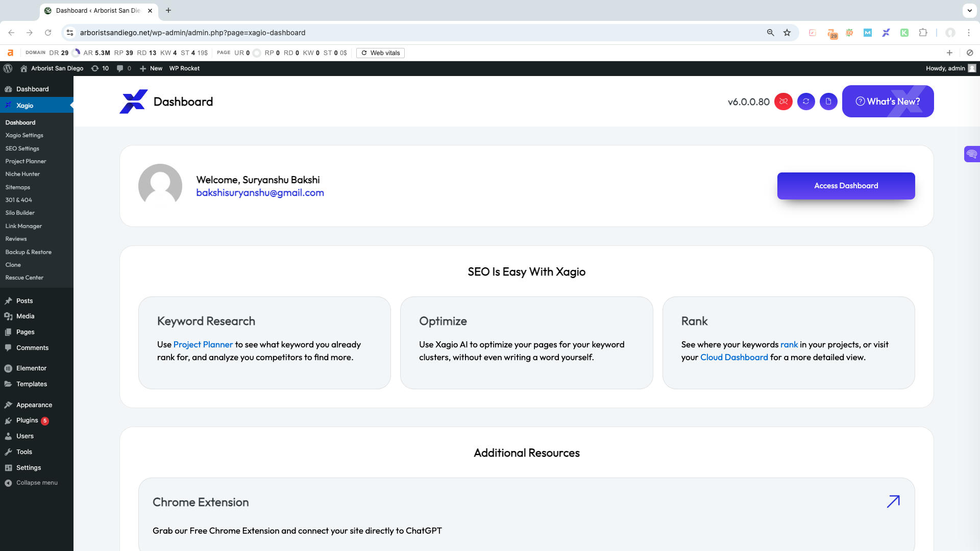Open a new browser tab

pyautogui.click(x=168, y=10)
